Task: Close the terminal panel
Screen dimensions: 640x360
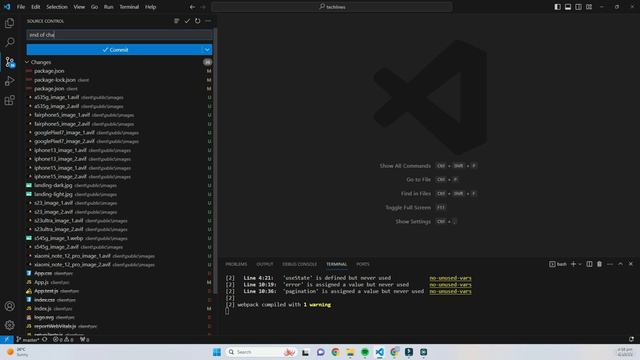Action: (x=631, y=264)
